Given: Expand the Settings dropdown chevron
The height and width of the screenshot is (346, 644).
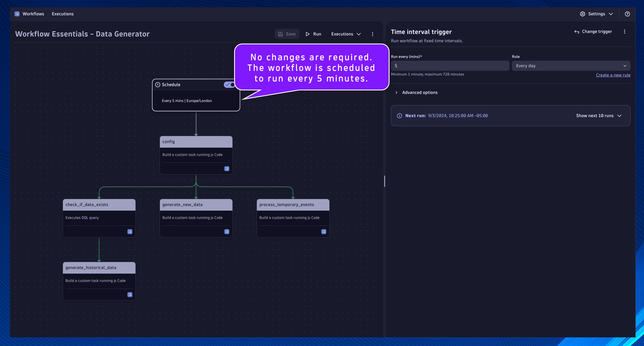Looking at the screenshot, I should (611, 14).
